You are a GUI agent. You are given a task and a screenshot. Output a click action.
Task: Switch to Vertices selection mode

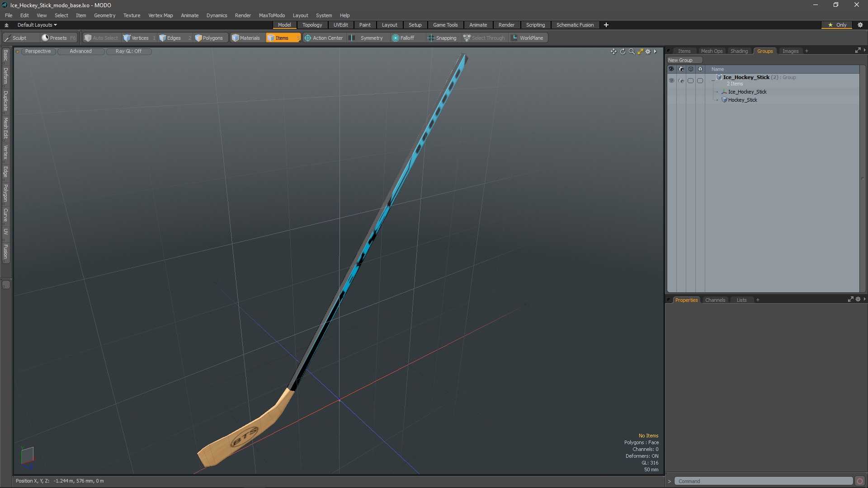pyautogui.click(x=139, y=38)
